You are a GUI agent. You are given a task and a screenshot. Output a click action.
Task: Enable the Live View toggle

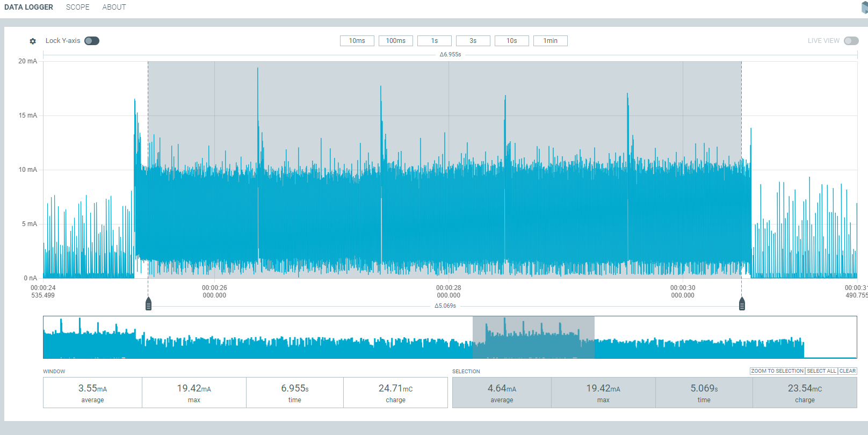tap(851, 41)
